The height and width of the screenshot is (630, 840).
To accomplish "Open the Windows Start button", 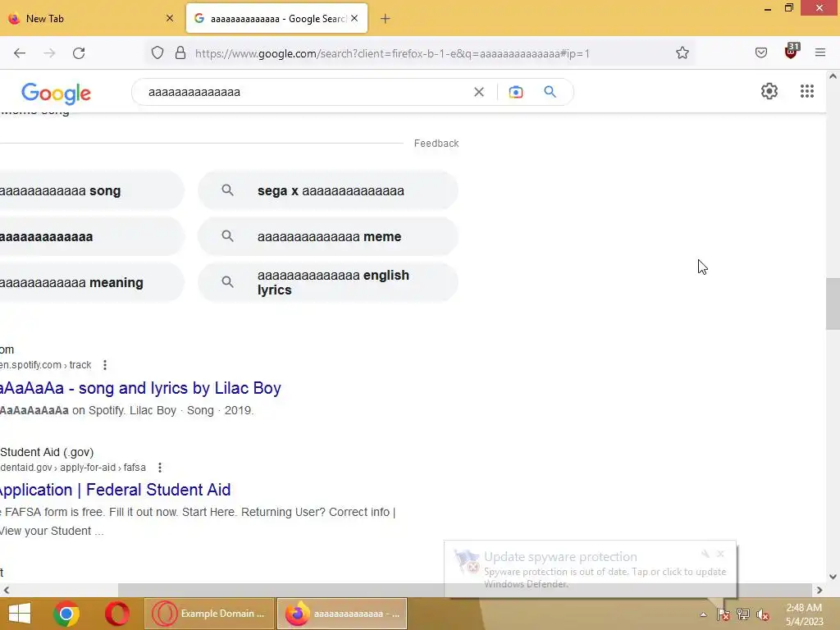I will 20,614.
